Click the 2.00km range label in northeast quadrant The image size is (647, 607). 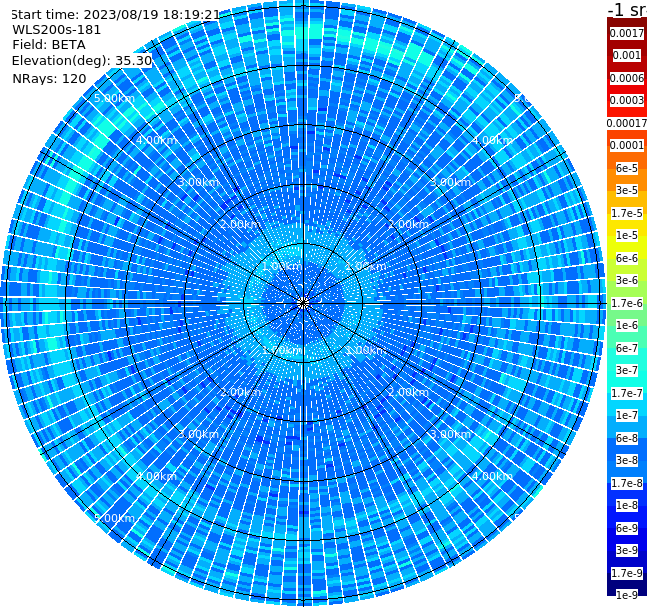[x=409, y=224]
